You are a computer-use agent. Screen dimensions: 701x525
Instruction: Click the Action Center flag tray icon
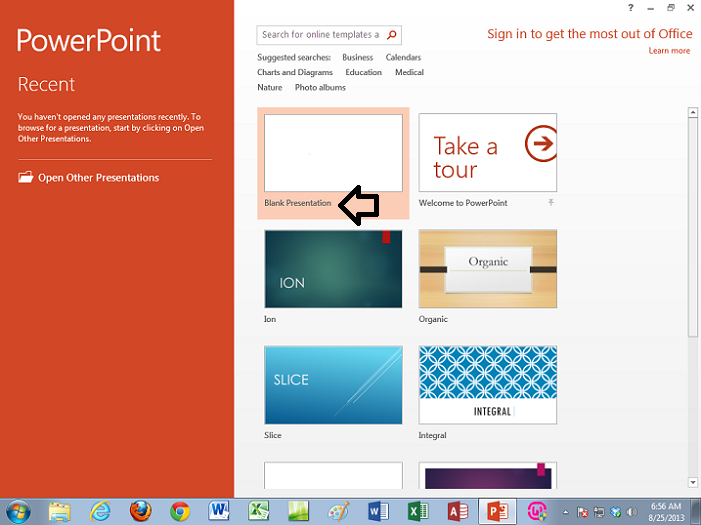point(582,512)
